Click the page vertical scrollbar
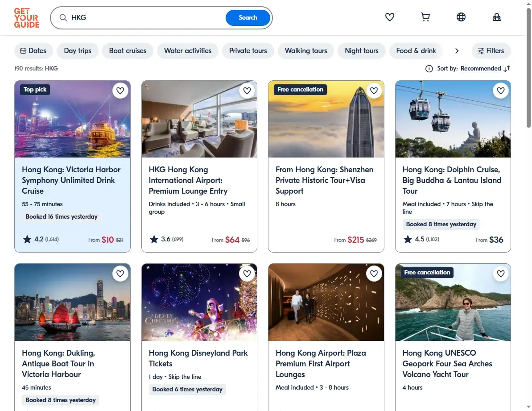Viewport: 532px width, 411px height. coord(528,68)
